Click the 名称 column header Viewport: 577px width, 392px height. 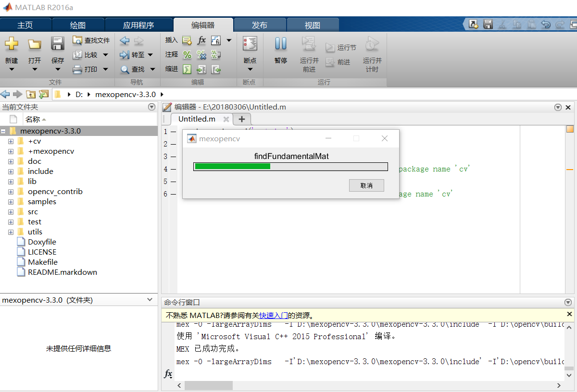coord(33,119)
